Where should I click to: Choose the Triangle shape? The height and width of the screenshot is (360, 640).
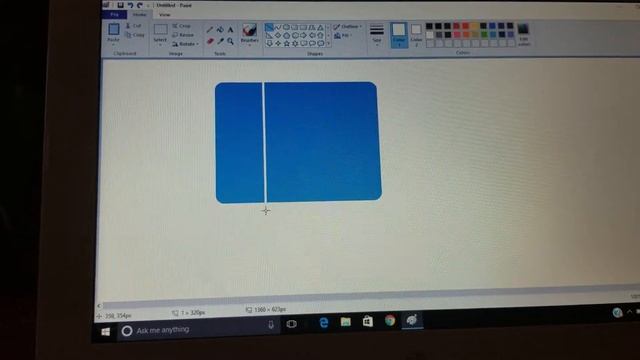[320, 27]
